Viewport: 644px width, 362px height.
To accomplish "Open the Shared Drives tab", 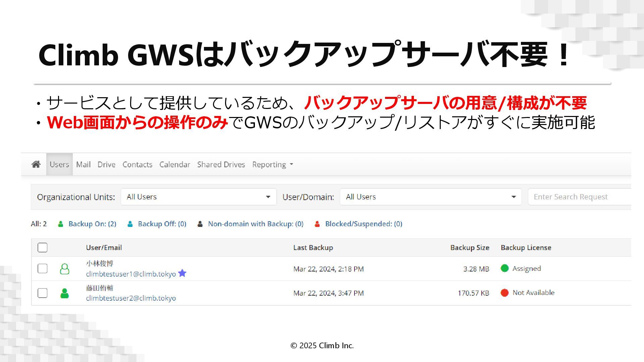I will point(221,164).
